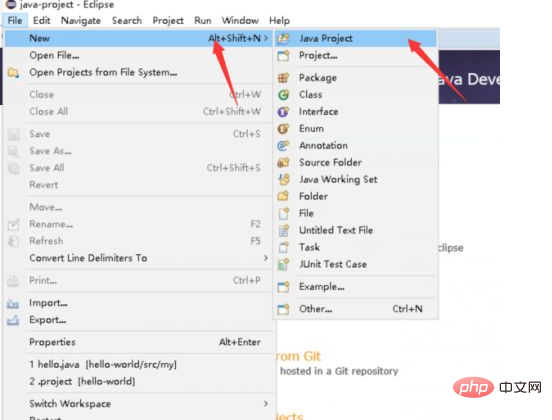
Task: Expand the Switch Workspace submenu
Action: tap(266, 403)
